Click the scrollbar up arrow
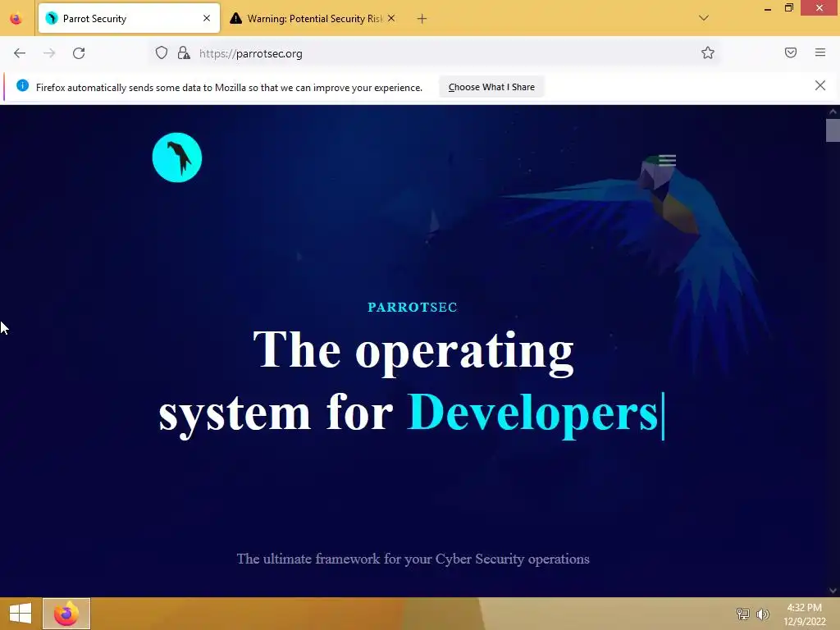The height and width of the screenshot is (630, 840). [x=833, y=112]
